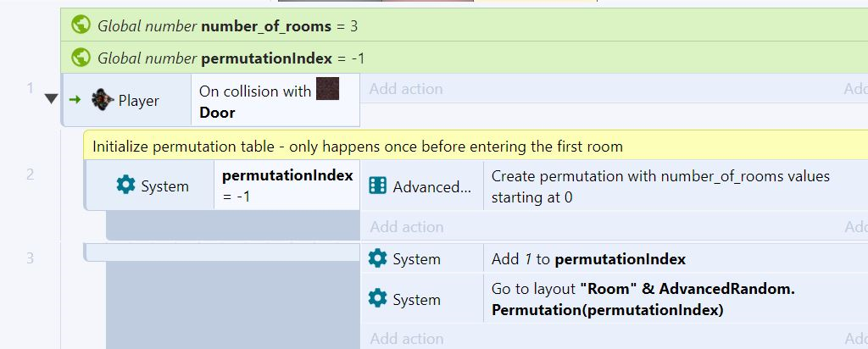Click Add action link for event 1
Screen dimensions: 868x349
(x=406, y=88)
